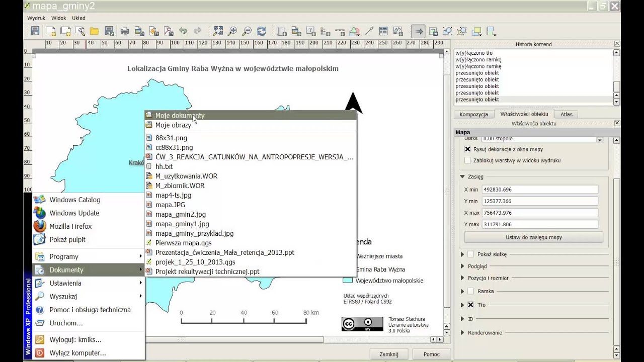Expand the Ramka section arrow
This screenshot has width=644, height=362.
(462, 291)
